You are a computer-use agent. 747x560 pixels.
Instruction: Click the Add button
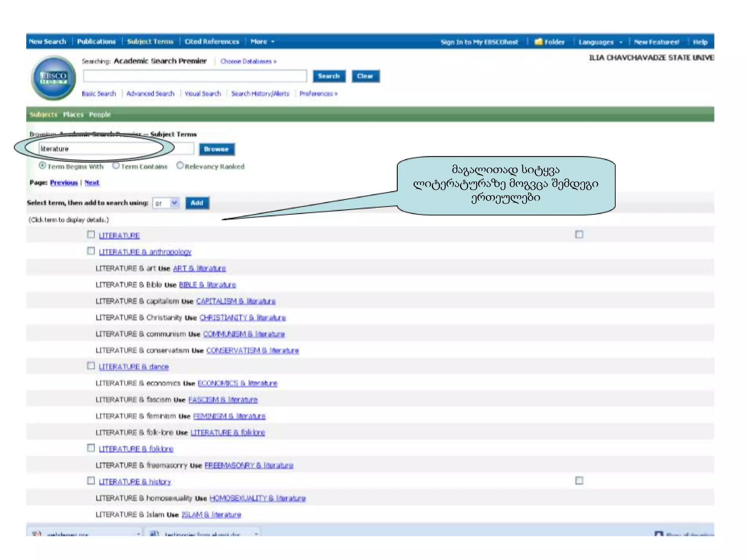point(197,203)
